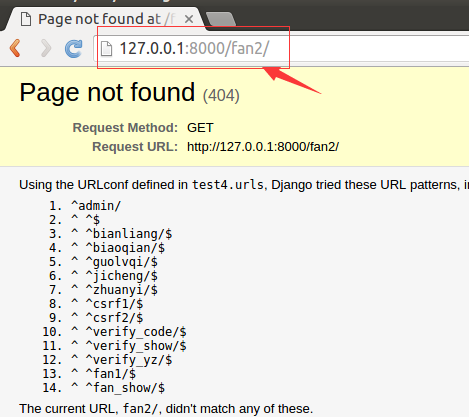This screenshot has height=417, width=469.
Task: Close the 'Page not found' tab
Action: tap(189, 19)
